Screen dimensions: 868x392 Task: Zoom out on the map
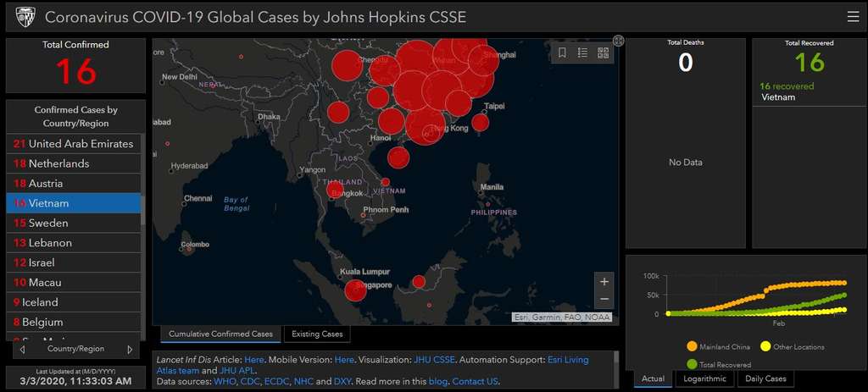point(604,299)
